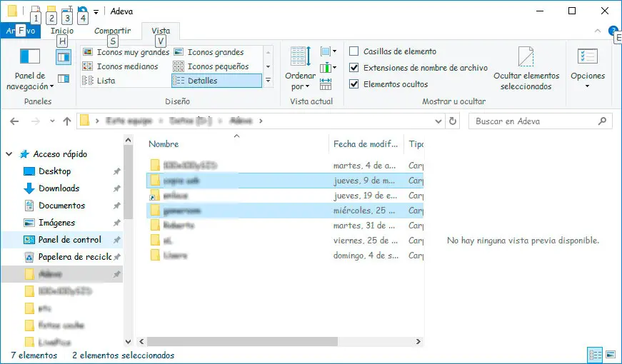Image resolution: width=622 pixels, height=364 pixels.
Task: Open Desktop in quick access
Action: (x=55, y=171)
